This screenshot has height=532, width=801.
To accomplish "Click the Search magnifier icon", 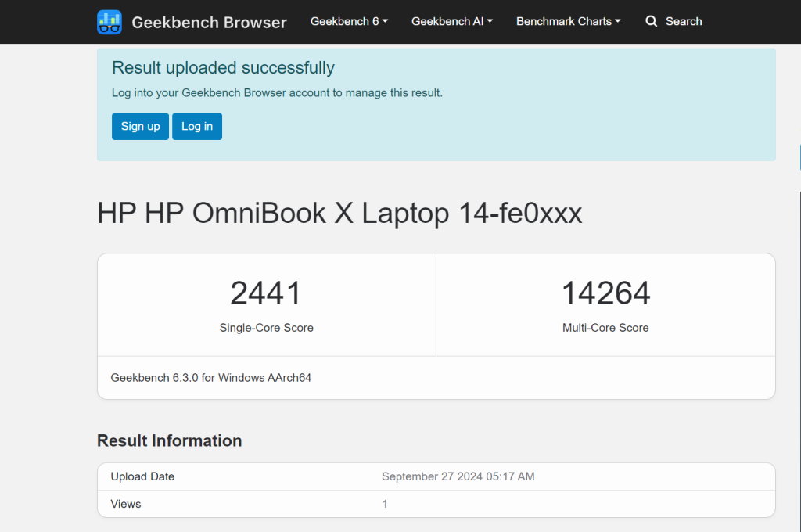I will pyautogui.click(x=652, y=21).
